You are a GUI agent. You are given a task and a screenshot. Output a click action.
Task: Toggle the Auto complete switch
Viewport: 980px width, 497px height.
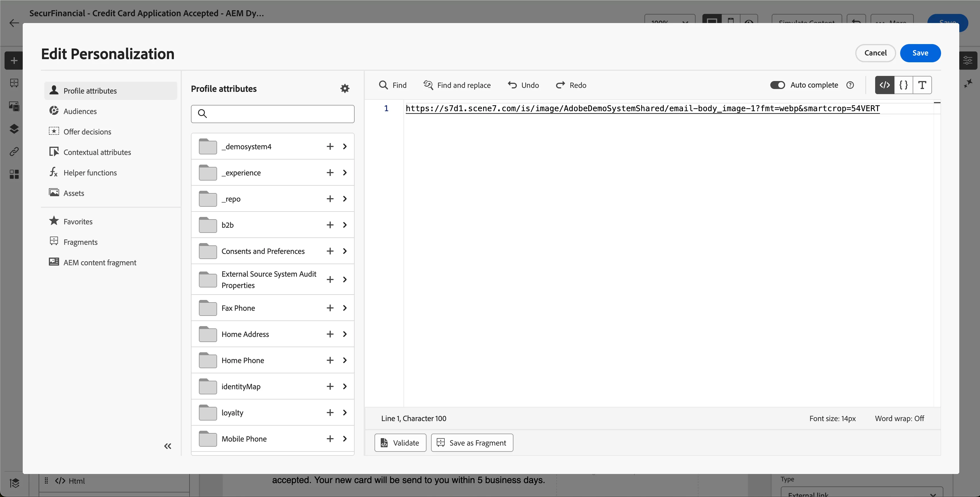777,85
